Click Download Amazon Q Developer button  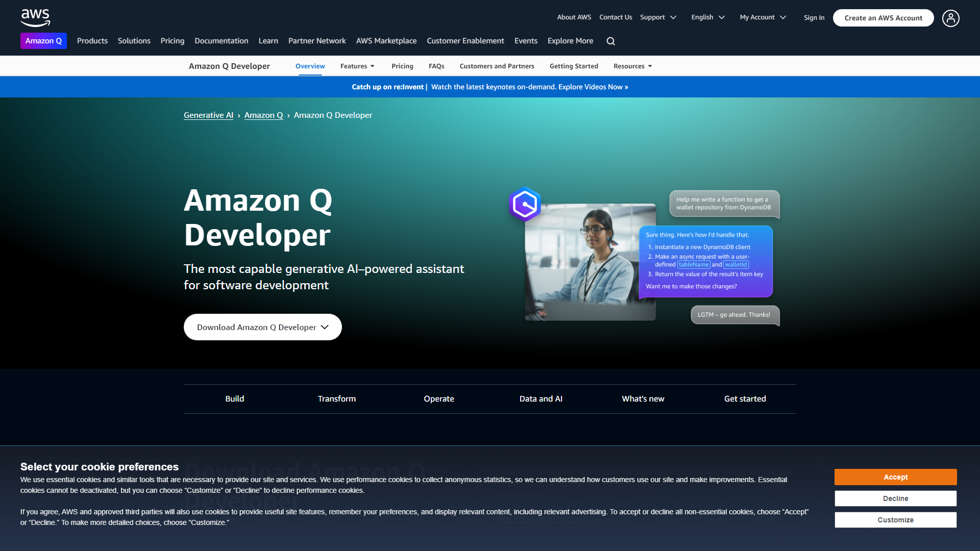[x=262, y=327]
